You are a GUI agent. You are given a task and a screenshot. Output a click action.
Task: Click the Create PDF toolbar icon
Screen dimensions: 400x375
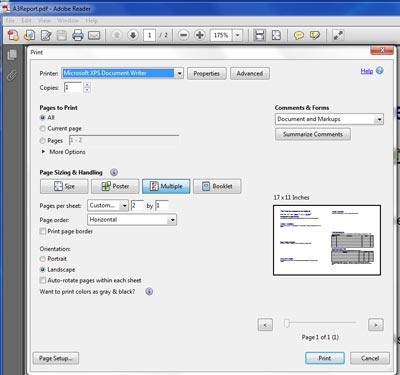[x=13, y=35]
